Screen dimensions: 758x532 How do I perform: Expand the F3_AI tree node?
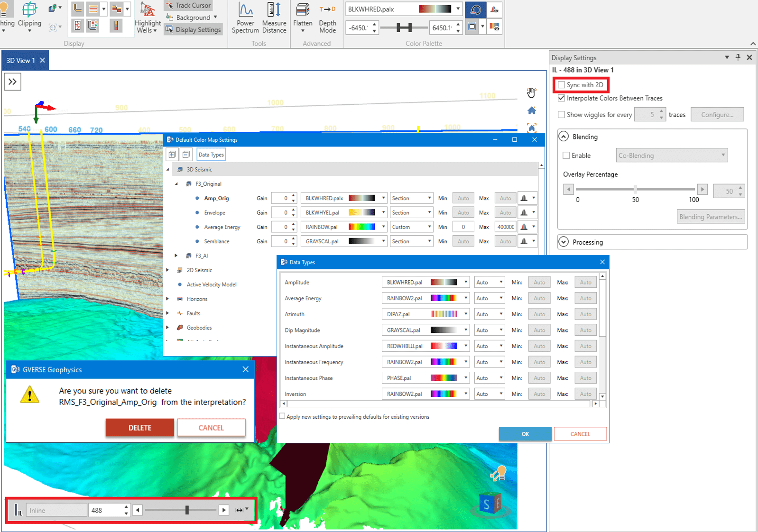pyautogui.click(x=176, y=256)
